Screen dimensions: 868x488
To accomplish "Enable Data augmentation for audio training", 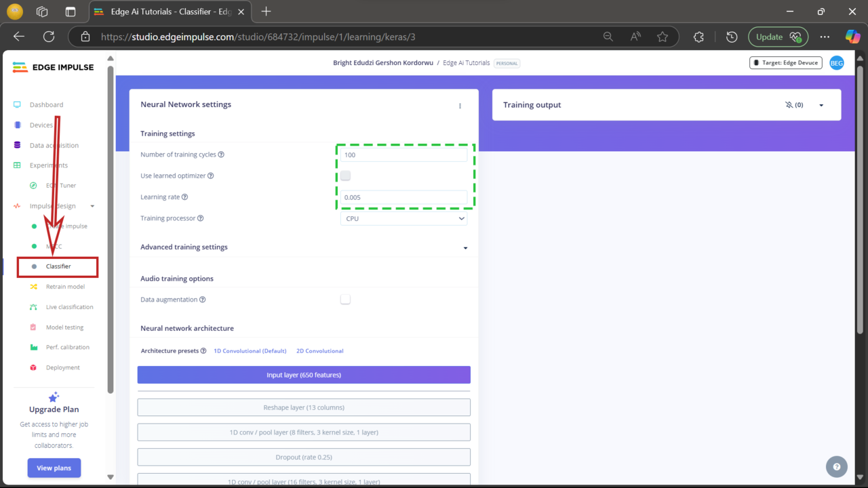I will click(x=345, y=299).
